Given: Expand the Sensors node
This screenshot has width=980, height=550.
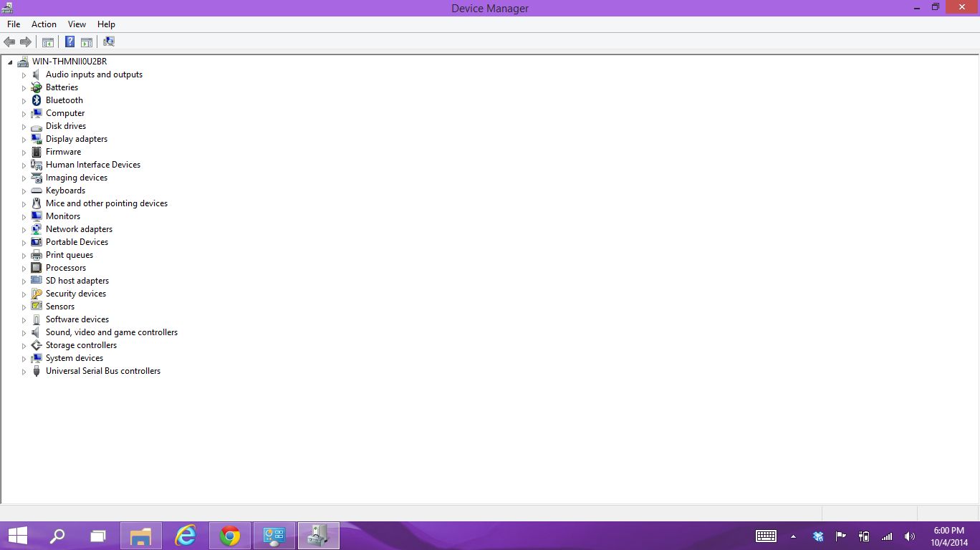Looking at the screenshot, I should [x=24, y=307].
